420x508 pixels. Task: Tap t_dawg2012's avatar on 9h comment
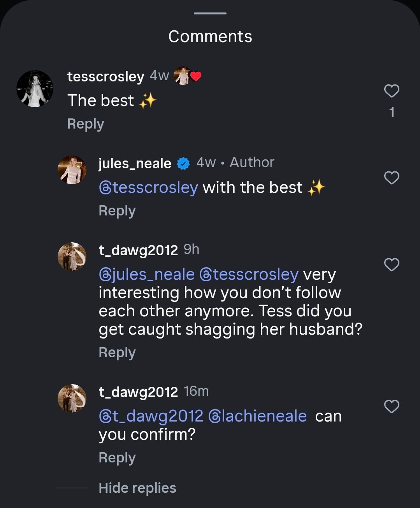coord(72,257)
